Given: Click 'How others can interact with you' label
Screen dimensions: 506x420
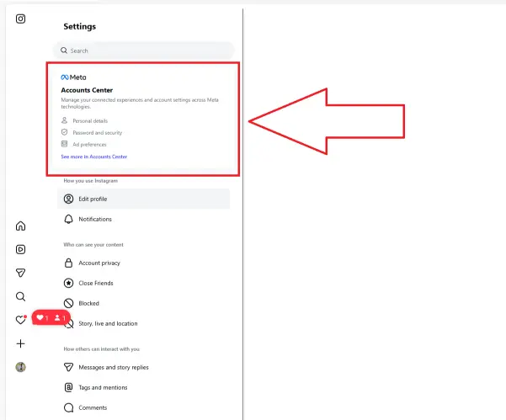Looking at the screenshot, I should (x=101, y=349).
